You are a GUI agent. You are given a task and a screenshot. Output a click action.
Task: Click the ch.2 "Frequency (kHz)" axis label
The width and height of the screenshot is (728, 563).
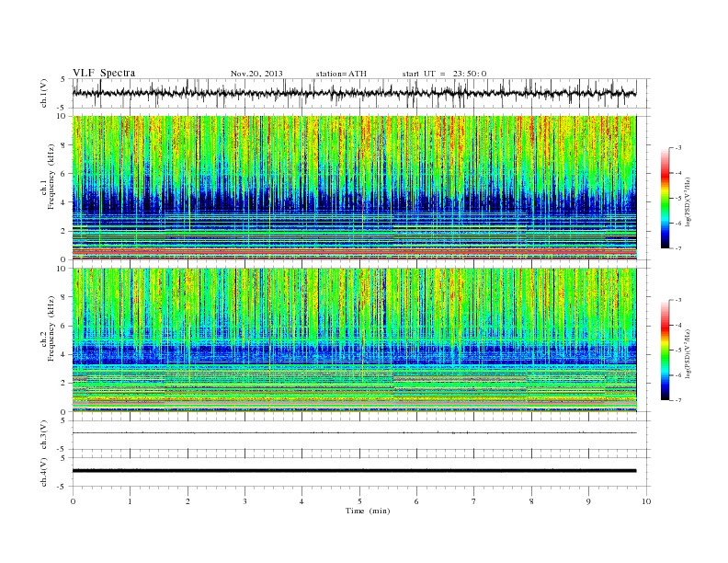(x=51, y=329)
